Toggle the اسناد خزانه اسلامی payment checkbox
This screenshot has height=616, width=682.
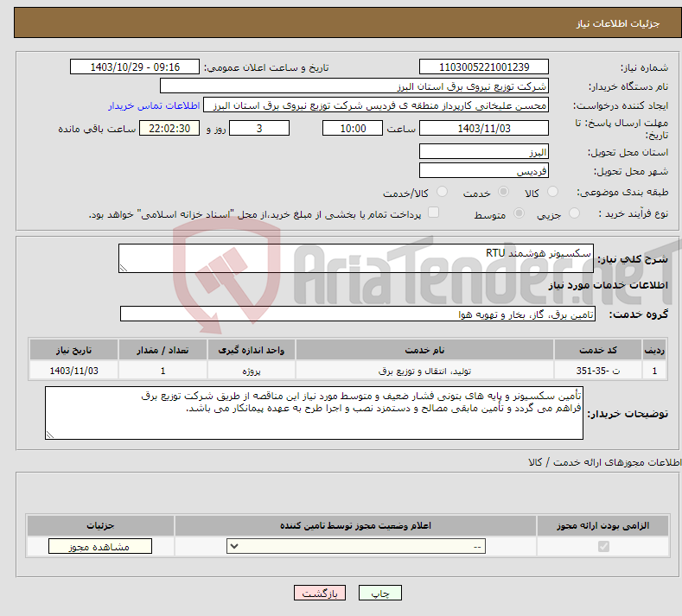(434, 213)
